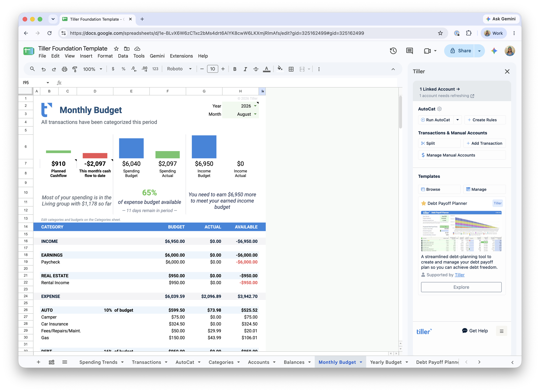
Task: Redo the last action
Action: [54, 69]
